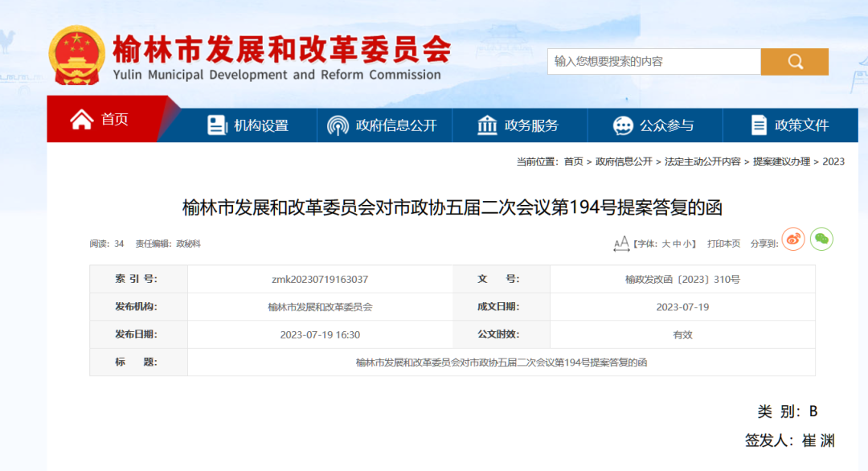Click the 索引号 label cell
Image resolution: width=868 pixels, height=471 pixels.
point(138,279)
